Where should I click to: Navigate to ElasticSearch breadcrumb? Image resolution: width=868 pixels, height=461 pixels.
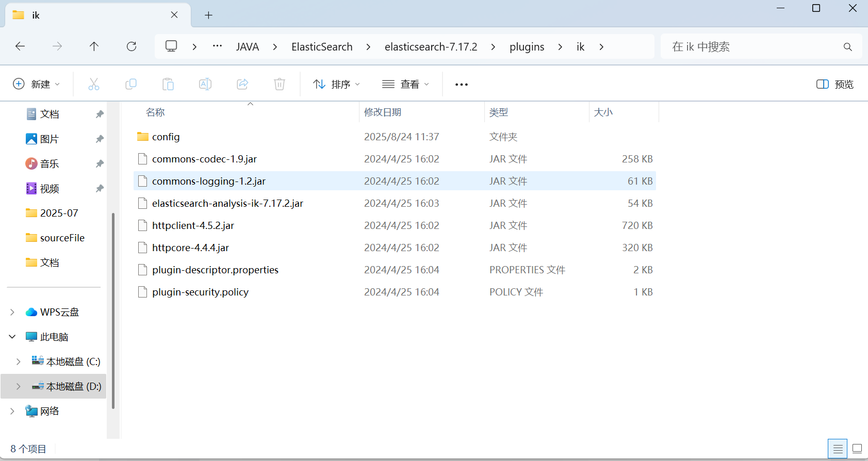[x=322, y=47]
